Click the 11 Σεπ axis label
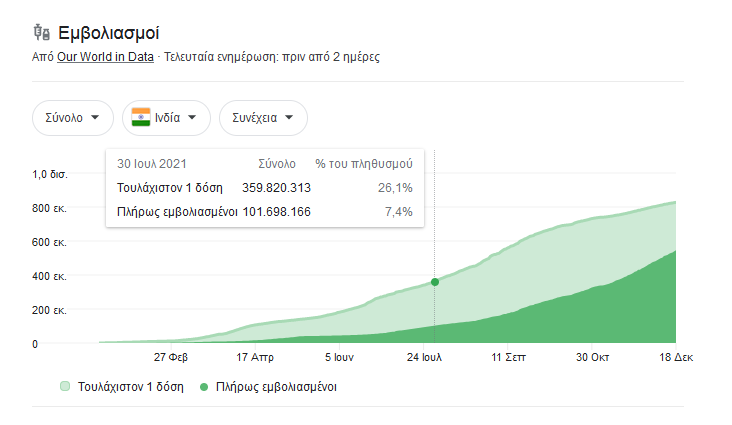 tap(510, 357)
